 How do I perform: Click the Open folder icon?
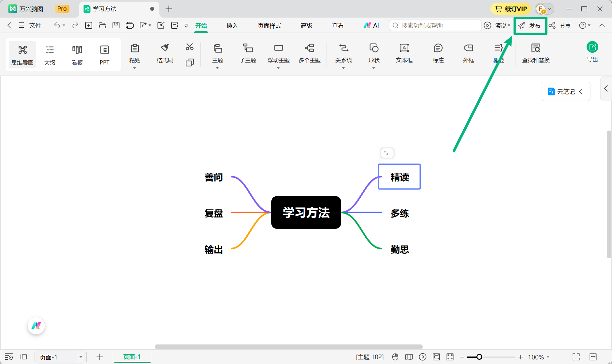coord(102,25)
